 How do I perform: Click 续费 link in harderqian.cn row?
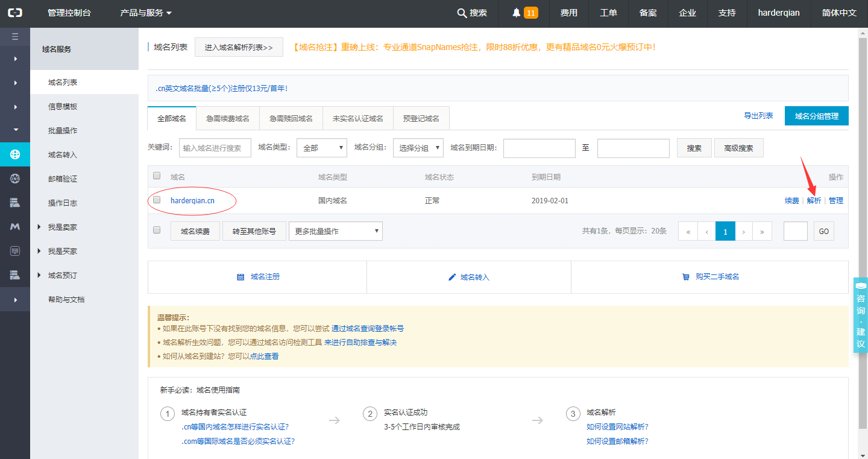click(792, 200)
